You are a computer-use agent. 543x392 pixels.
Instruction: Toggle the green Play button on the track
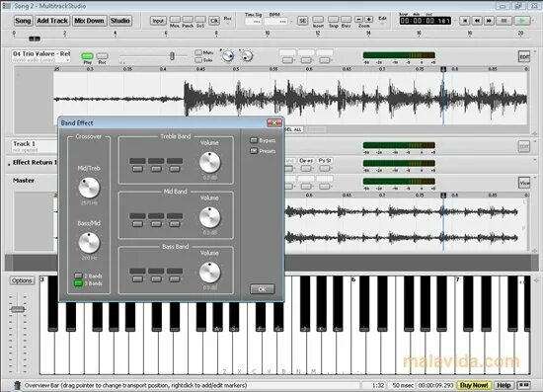tap(87, 56)
